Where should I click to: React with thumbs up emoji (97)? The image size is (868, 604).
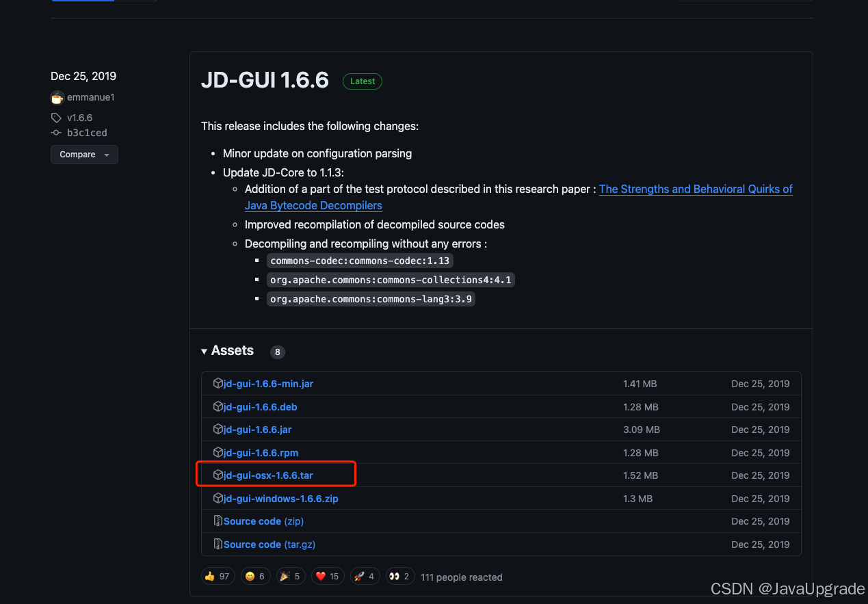coord(218,577)
